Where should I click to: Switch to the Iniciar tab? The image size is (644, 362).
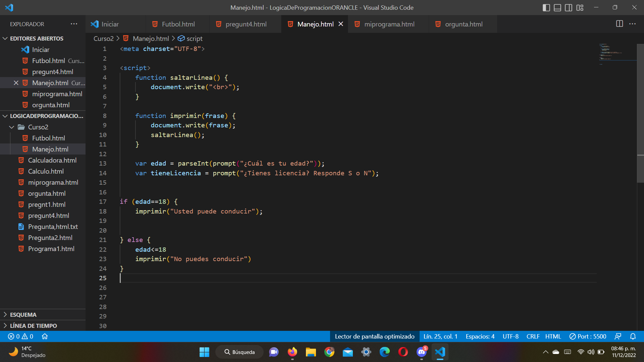click(x=116, y=24)
